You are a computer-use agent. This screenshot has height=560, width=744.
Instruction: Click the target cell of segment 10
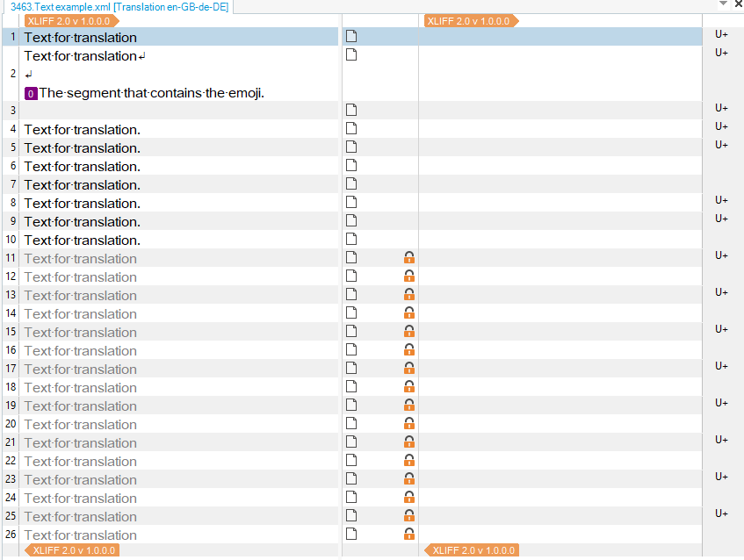point(560,240)
